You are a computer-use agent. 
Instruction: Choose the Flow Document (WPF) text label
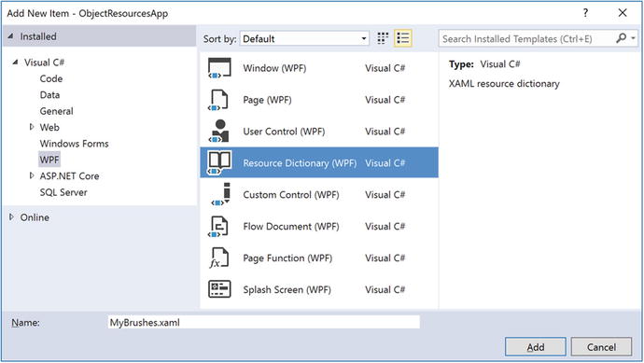click(291, 226)
